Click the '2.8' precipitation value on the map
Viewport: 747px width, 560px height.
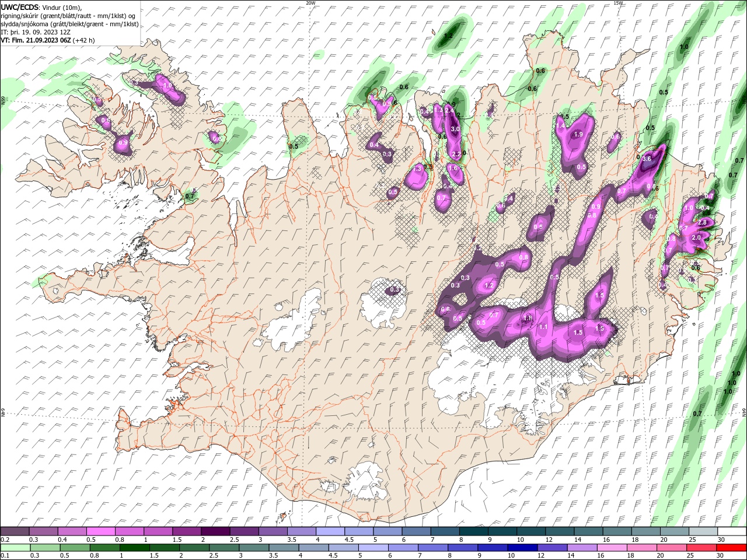tap(702, 222)
